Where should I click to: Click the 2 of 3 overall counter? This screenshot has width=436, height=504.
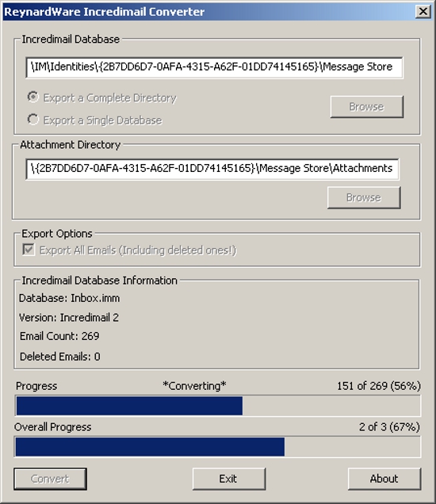click(389, 427)
